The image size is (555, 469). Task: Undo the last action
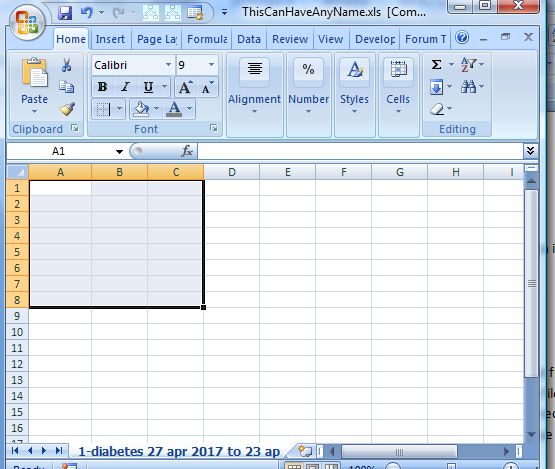pyautogui.click(x=86, y=13)
